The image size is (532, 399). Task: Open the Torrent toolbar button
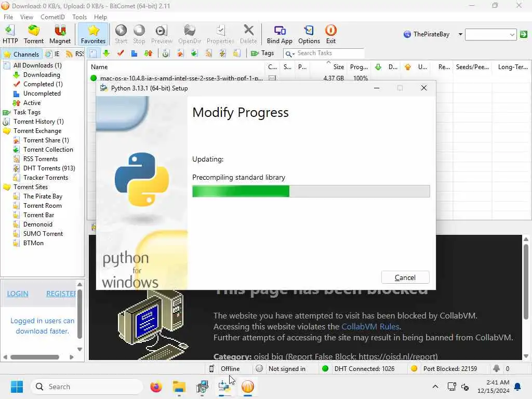coord(34,34)
